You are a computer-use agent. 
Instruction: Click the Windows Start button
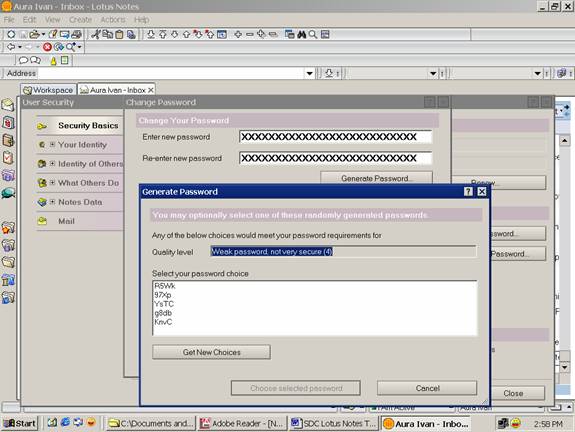point(20,423)
